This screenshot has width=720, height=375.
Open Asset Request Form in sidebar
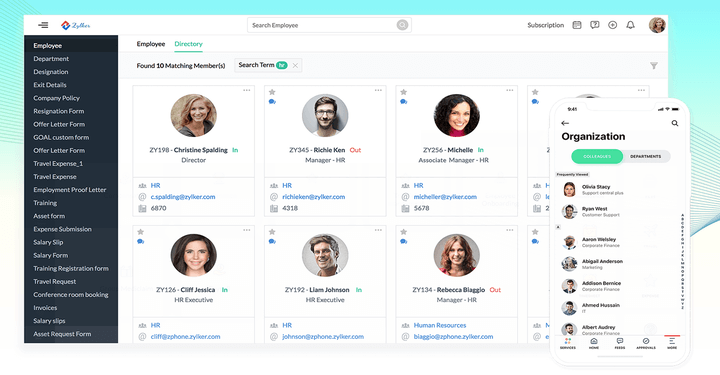coord(62,334)
